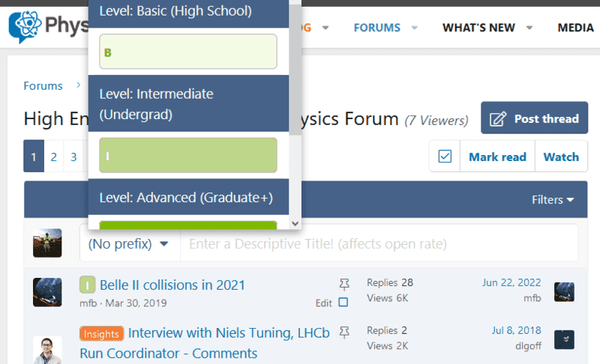600x364 pixels.
Task: Expand the Filters dropdown
Action: click(x=553, y=200)
